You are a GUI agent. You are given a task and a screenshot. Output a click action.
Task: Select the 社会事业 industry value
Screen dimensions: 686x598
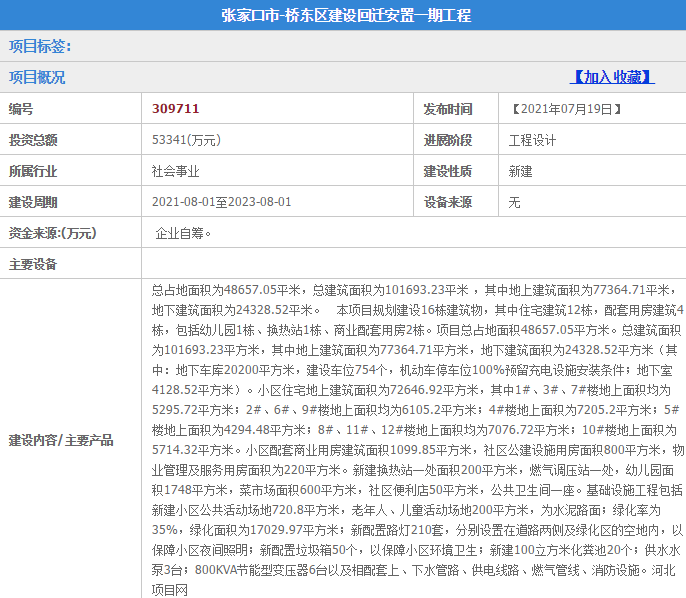[x=176, y=171]
